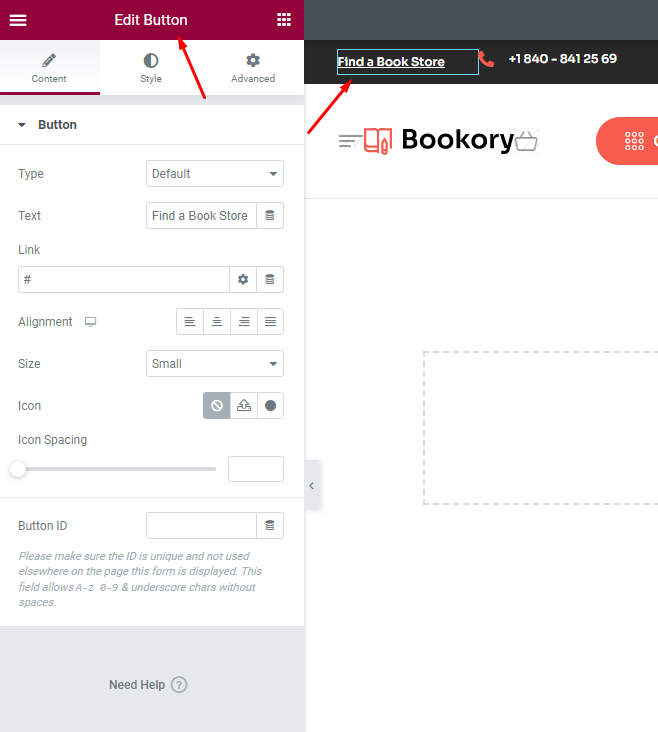Click the Need Help question mark icon
The image size is (658, 732).
tap(179, 685)
